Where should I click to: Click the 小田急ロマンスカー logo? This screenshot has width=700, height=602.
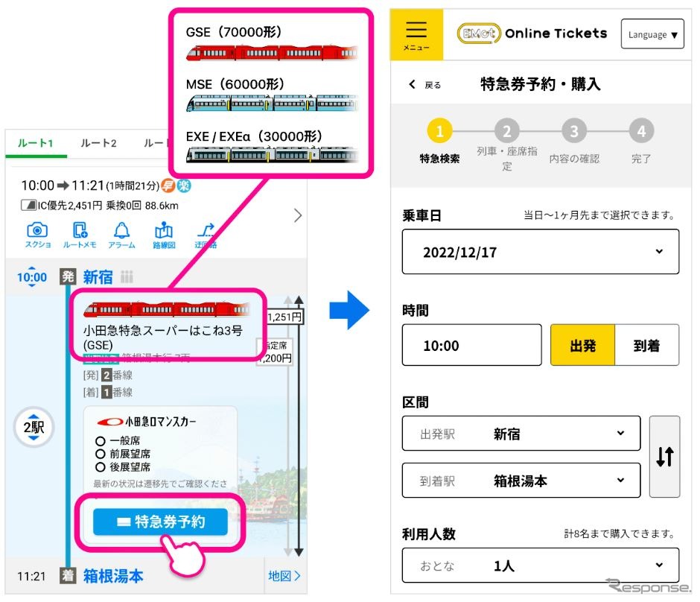tap(147, 421)
